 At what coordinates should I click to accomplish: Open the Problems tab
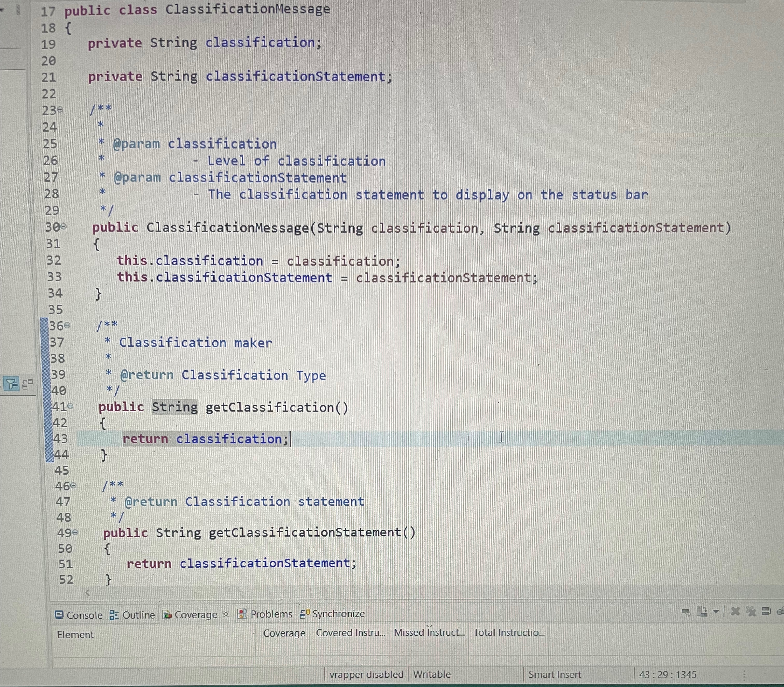(265, 614)
